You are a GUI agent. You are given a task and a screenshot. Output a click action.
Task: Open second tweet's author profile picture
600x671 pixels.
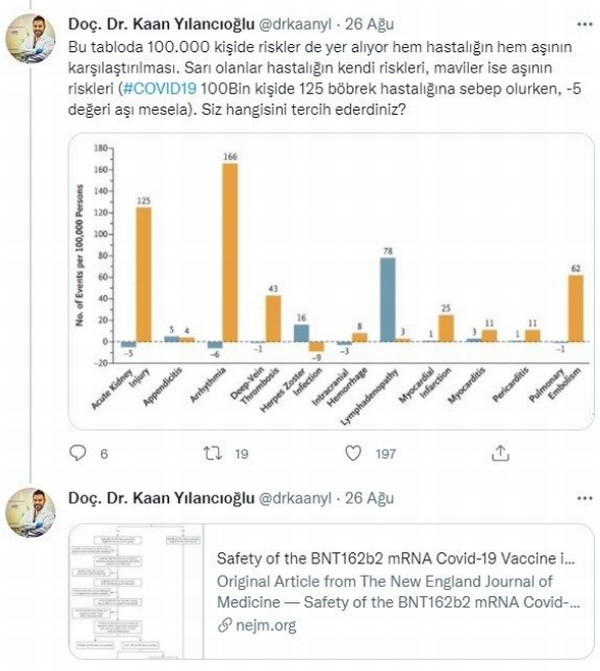tap(30, 512)
